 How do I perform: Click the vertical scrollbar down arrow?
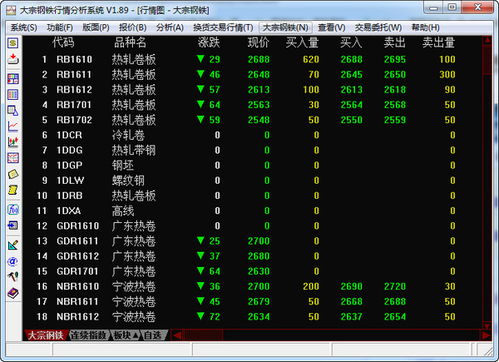point(487,326)
